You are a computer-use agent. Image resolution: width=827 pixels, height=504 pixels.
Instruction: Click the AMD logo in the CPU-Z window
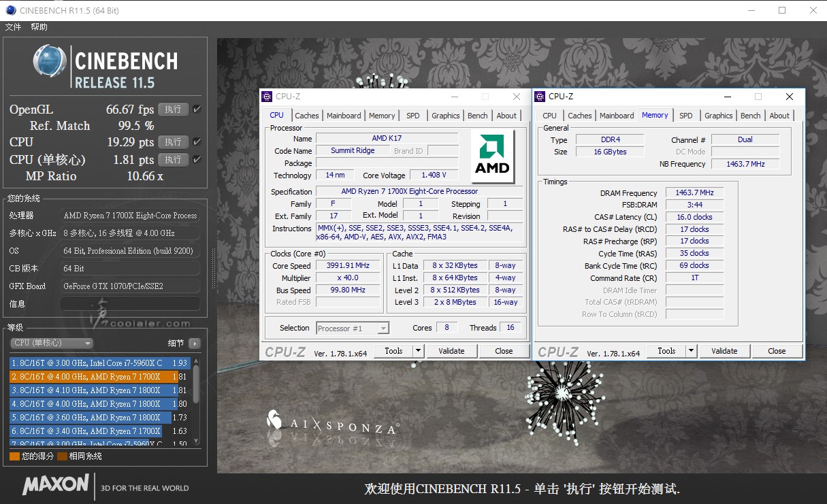tap(493, 156)
